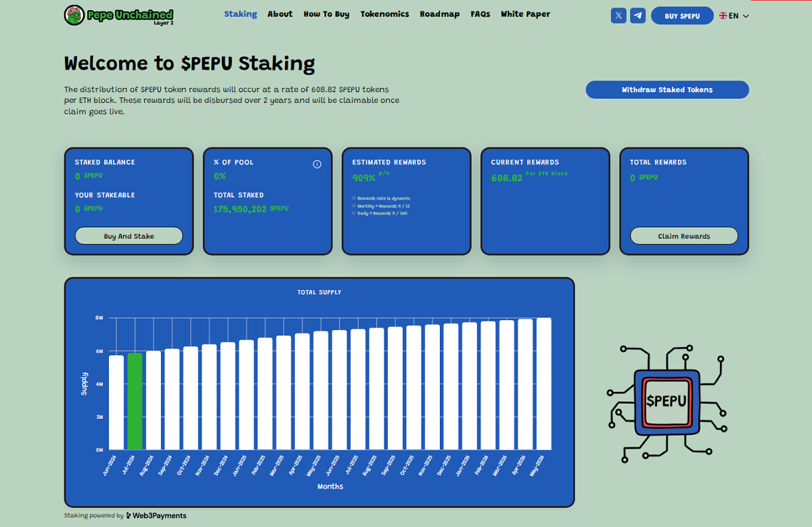
Task: Click the Supply y-axis title
Action: click(x=85, y=384)
